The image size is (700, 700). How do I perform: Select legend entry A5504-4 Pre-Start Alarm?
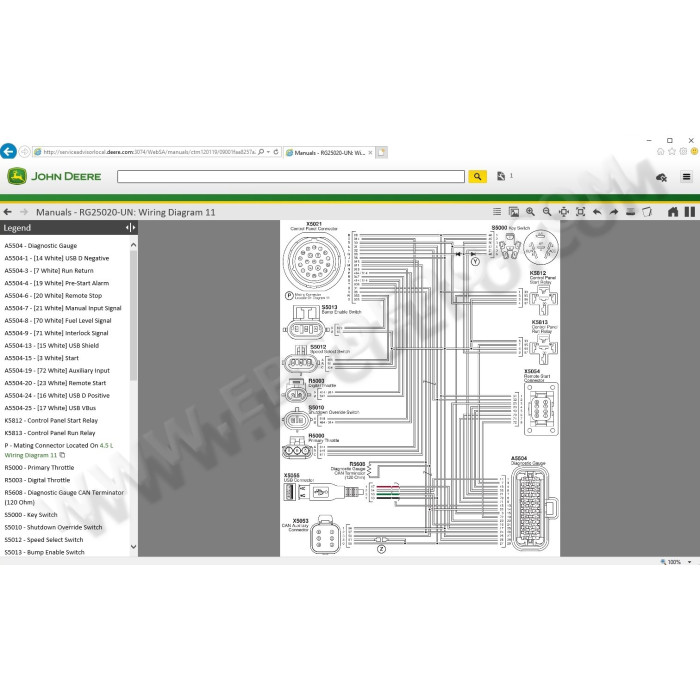pos(57,283)
